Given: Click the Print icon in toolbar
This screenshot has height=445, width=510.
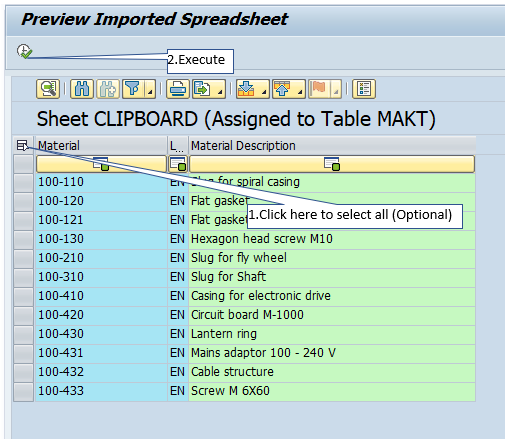Looking at the screenshot, I should click(178, 89).
